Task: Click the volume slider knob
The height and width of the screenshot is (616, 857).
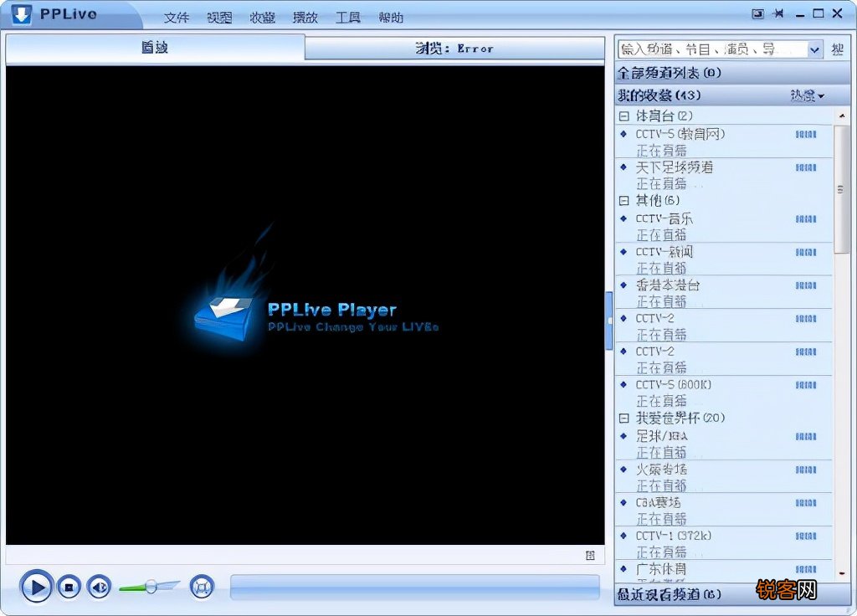Action: pos(151,587)
